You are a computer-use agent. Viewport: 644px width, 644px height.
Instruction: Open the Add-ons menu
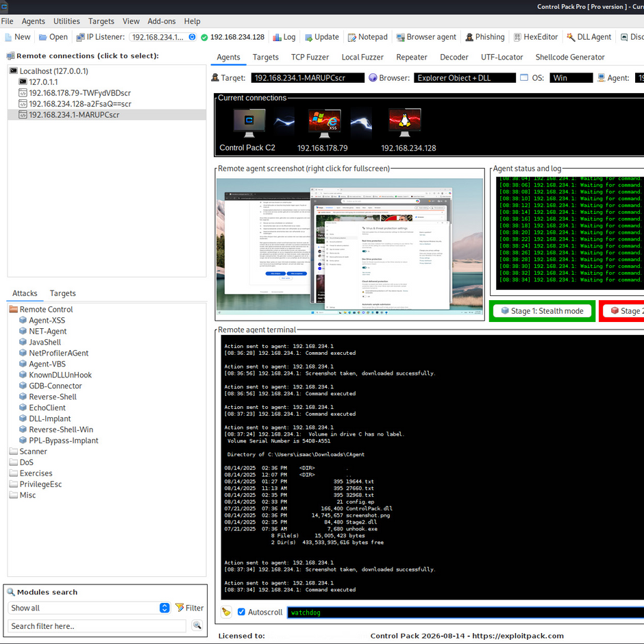(161, 21)
